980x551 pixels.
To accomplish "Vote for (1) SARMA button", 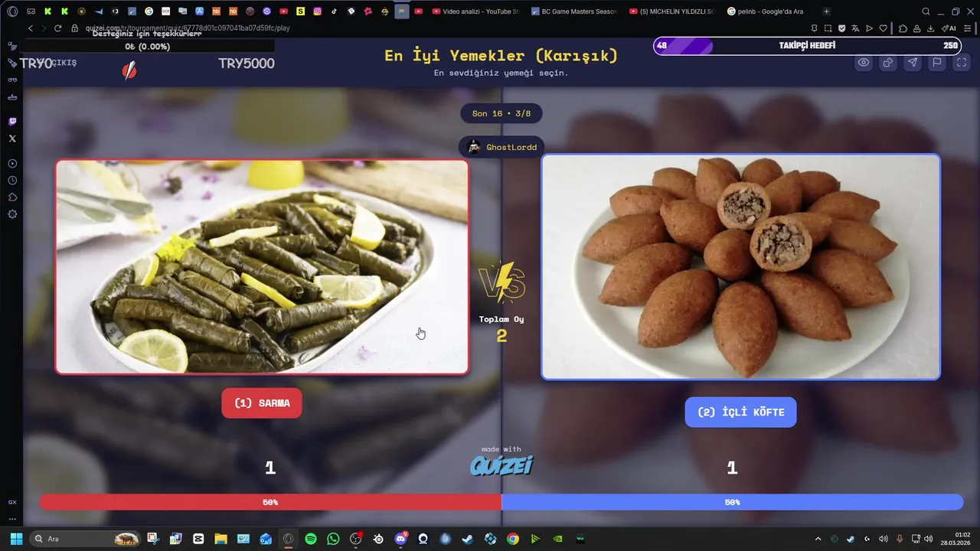I will (x=262, y=403).
